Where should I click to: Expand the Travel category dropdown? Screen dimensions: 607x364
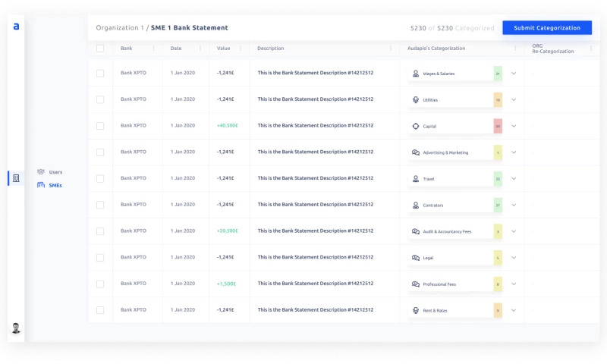click(x=514, y=179)
